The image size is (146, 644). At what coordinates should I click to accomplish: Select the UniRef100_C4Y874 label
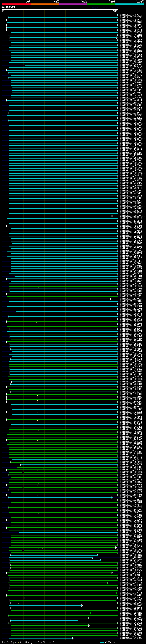click(131, 376)
